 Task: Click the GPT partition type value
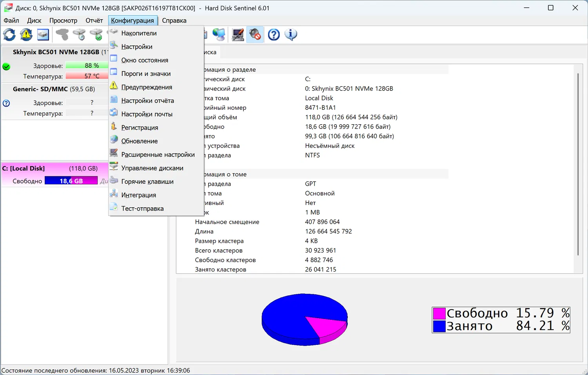coord(310,184)
